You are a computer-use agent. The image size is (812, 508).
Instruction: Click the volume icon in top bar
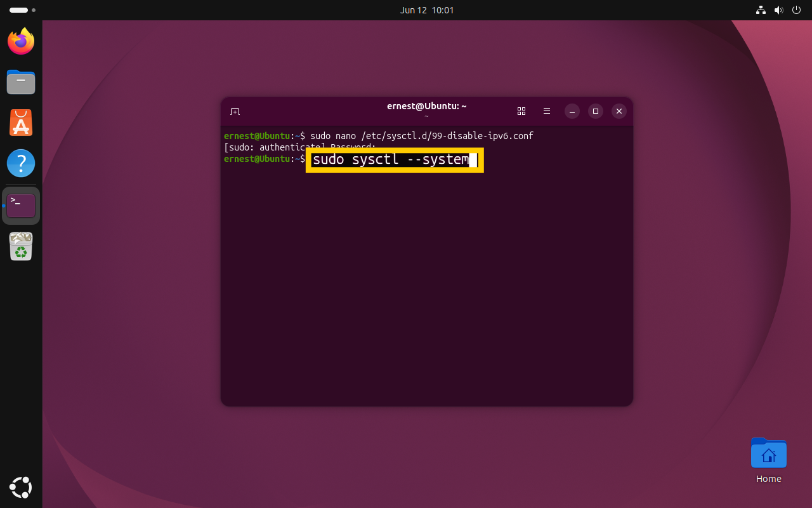pos(778,10)
